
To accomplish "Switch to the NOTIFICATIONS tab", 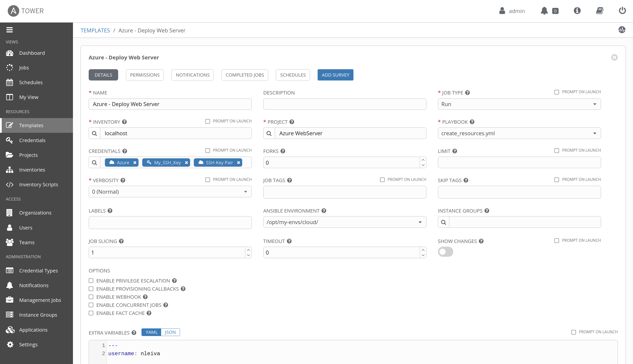I will coord(193,75).
